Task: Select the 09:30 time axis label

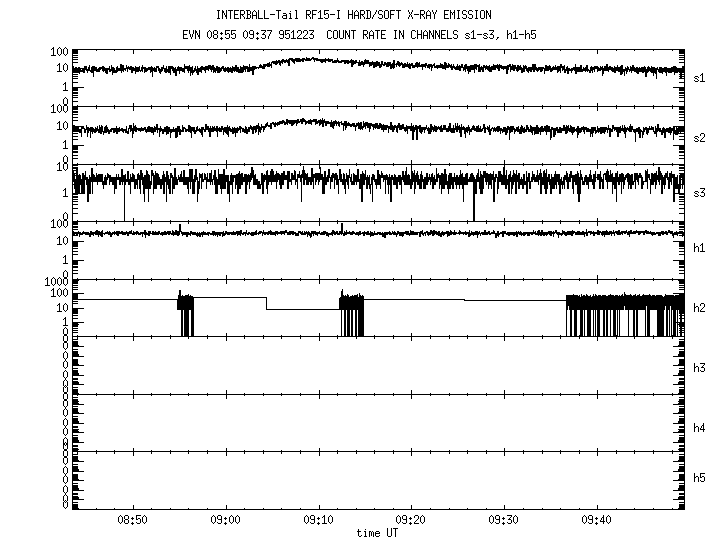Action: click(x=504, y=521)
